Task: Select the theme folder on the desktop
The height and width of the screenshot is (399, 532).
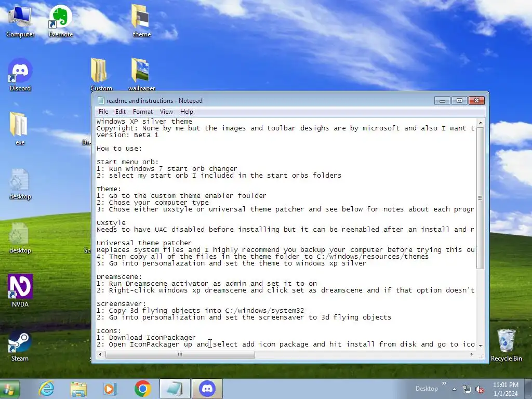Action: tap(141, 21)
